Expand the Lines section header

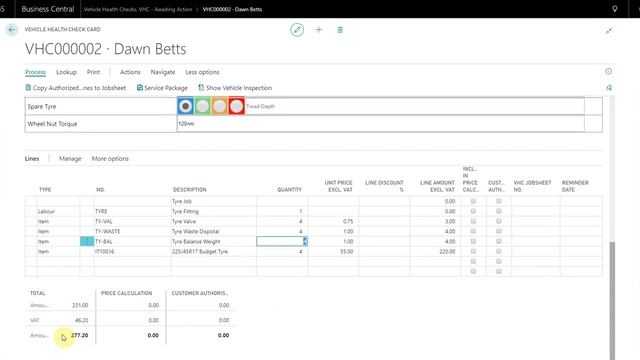tap(32, 158)
